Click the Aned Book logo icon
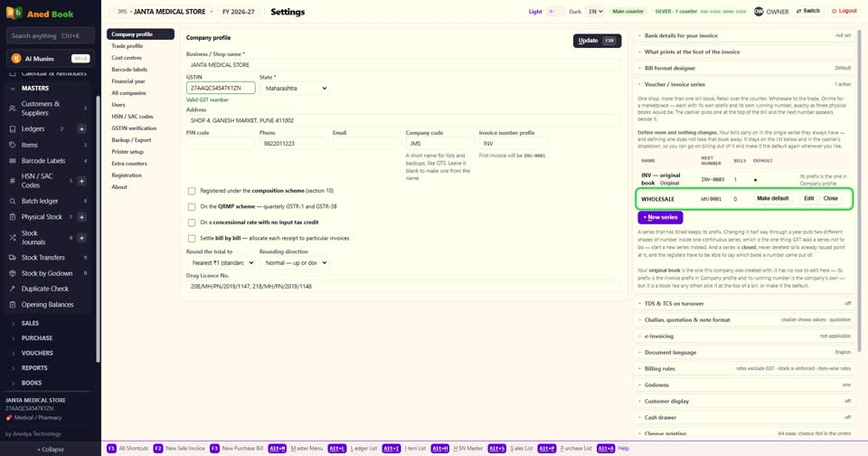This screenshot has height=456, width=868. [x=14, y=13]
